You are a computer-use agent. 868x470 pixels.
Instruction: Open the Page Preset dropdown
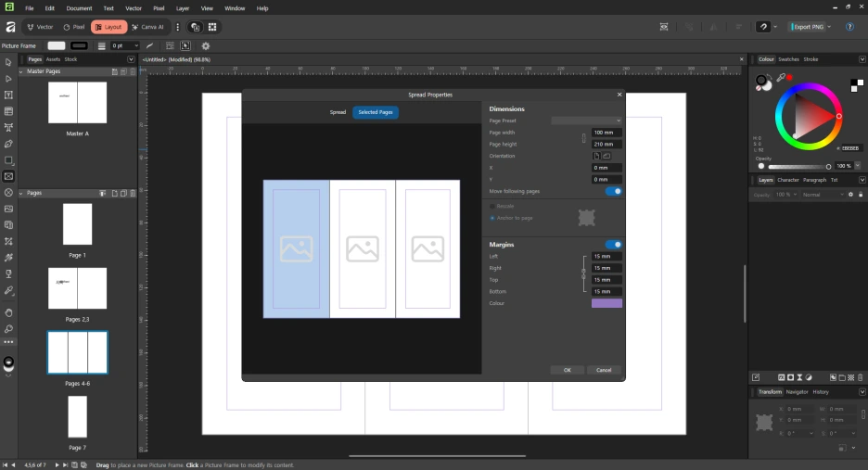coord(586,121)
